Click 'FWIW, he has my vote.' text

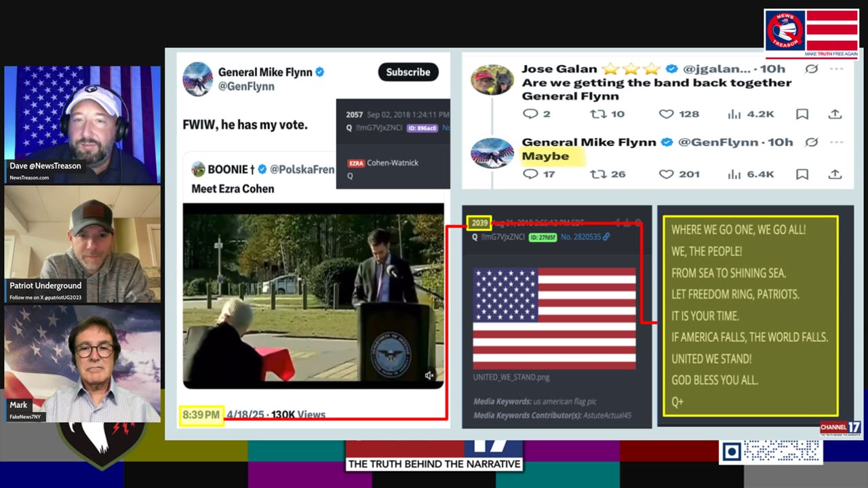[x=245, y=125]
